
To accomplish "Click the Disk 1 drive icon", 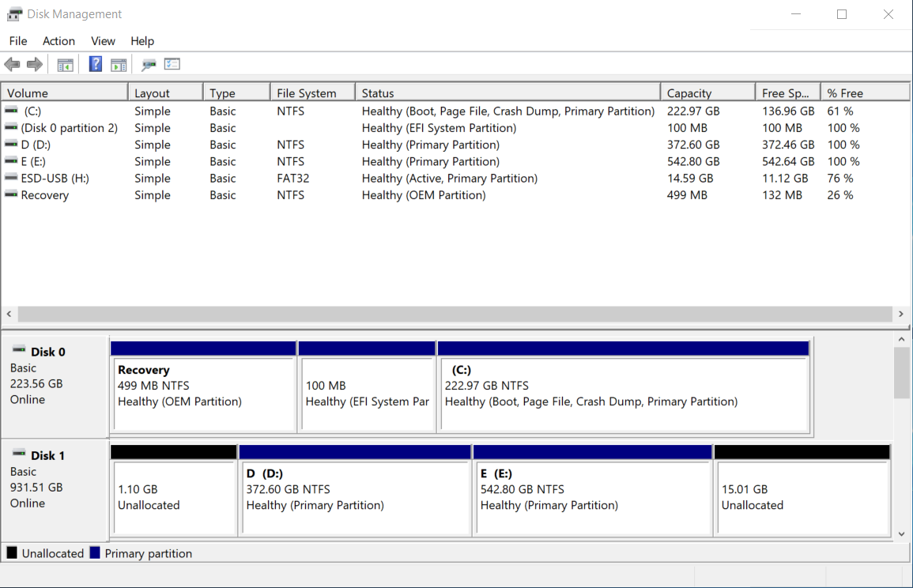I will click(19, 454).
